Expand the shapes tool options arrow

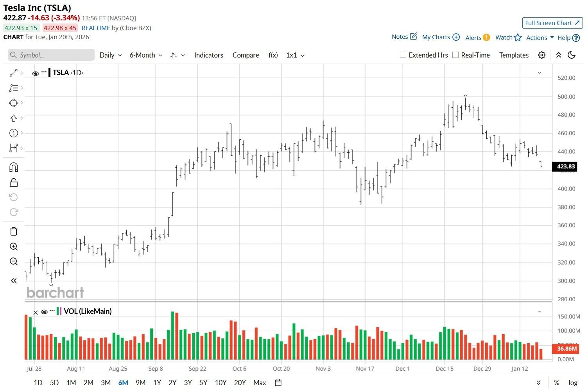click(22, 103)
